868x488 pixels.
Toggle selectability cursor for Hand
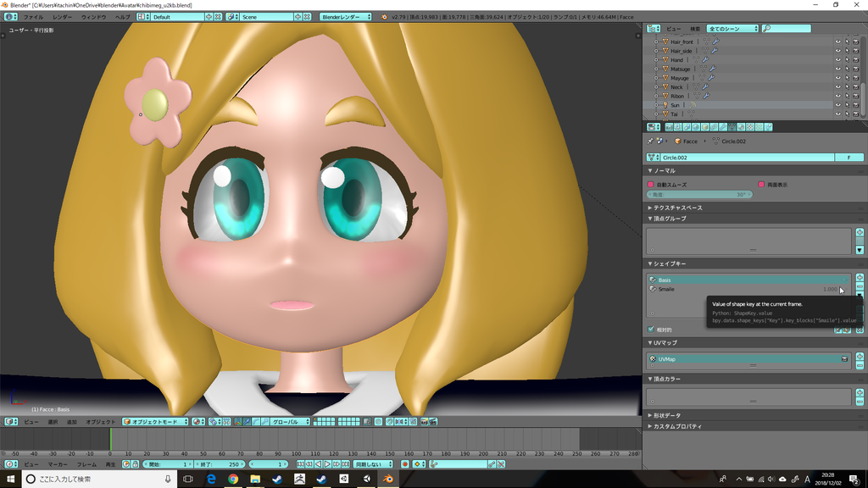847,60
